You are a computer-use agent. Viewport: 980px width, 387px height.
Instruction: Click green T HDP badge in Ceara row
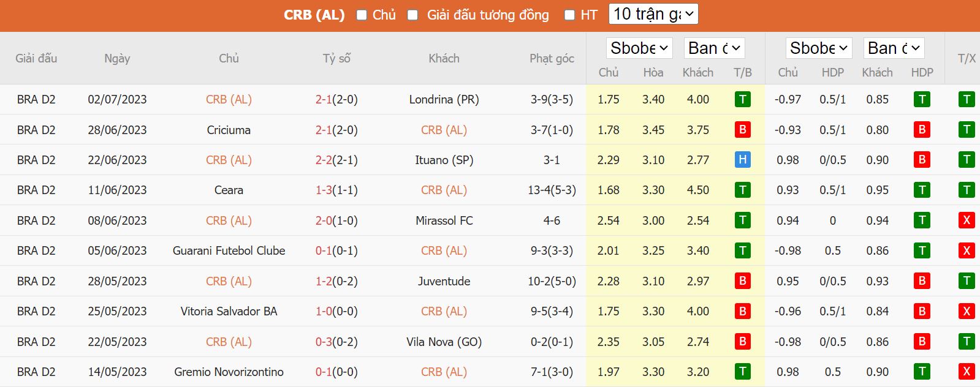(922, 190)
